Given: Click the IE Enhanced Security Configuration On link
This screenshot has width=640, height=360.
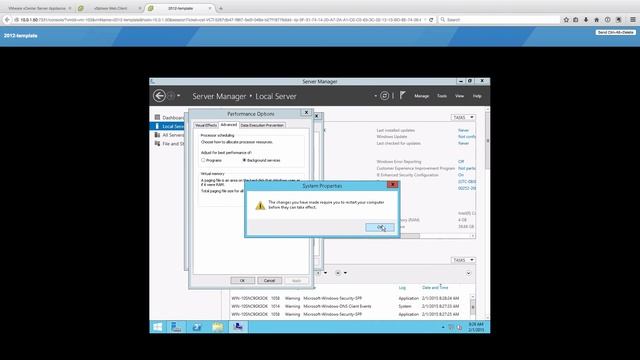Looking at the screenshot, I should [x=461, y=175].
